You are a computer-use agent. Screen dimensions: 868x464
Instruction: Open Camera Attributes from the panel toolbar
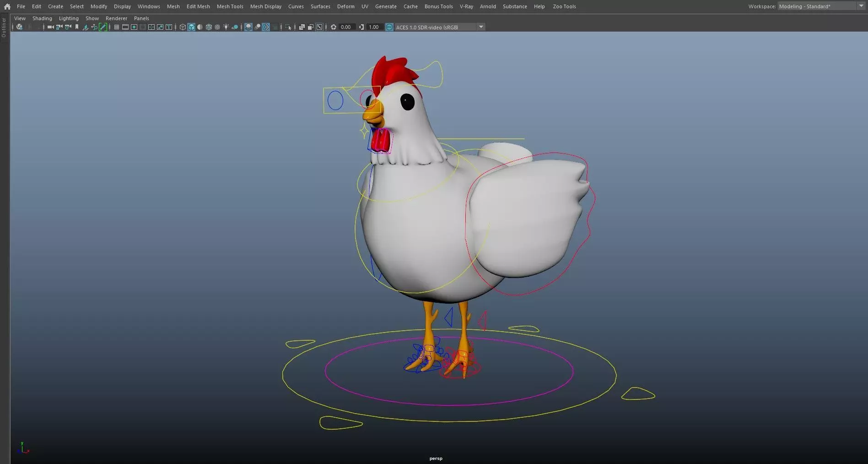click(68, 27)
